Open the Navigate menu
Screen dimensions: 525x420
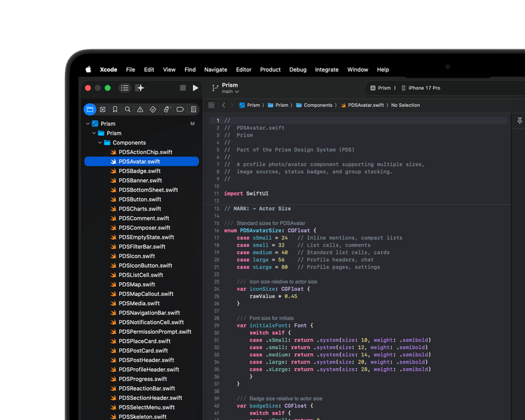pos(216,70)
